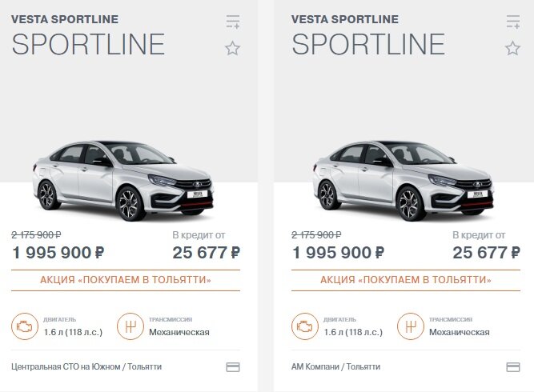Favorite the left Vesta Sportline with star

[x=233, y=48]
